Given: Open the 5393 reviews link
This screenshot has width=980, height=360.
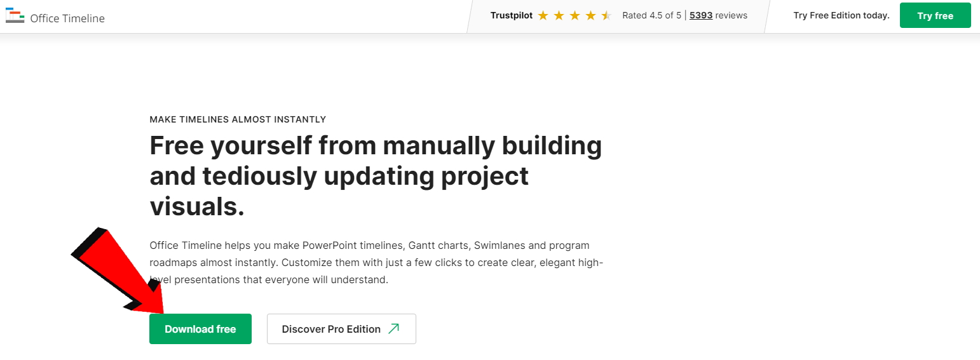Looking at the screenshot, I should [700, 16].
